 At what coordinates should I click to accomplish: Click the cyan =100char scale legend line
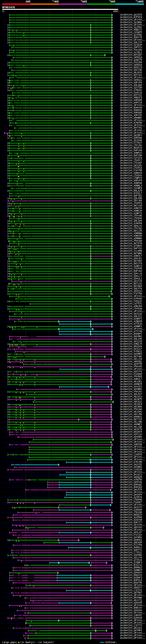point(102,642)
